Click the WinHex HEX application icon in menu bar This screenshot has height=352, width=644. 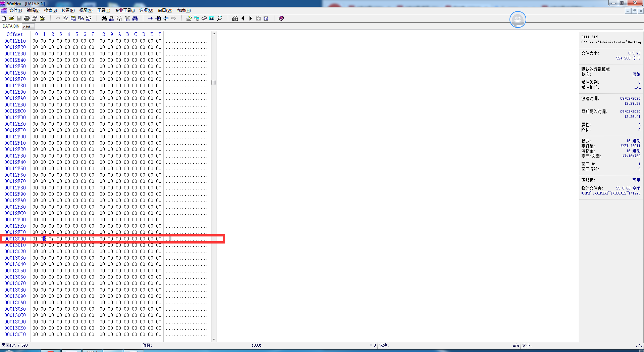(x=4, y=10)
